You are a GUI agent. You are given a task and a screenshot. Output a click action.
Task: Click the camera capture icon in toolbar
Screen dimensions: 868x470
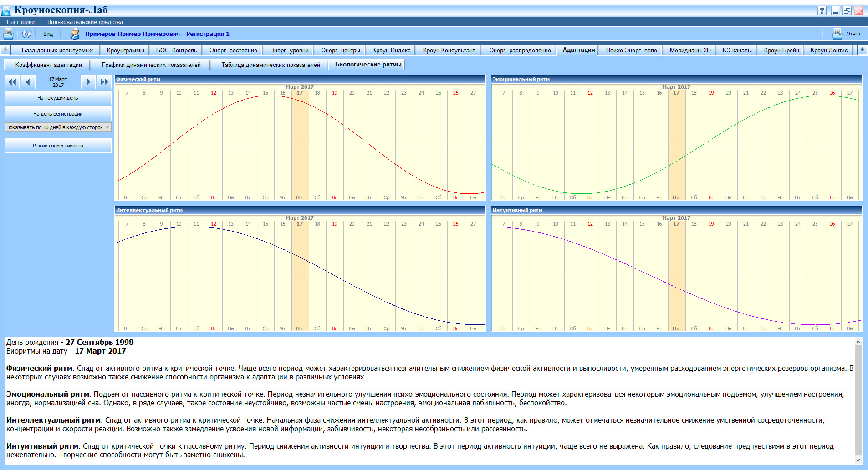8,34
